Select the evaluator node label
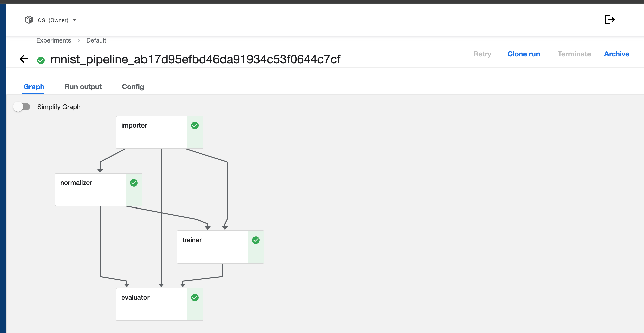 135,297
